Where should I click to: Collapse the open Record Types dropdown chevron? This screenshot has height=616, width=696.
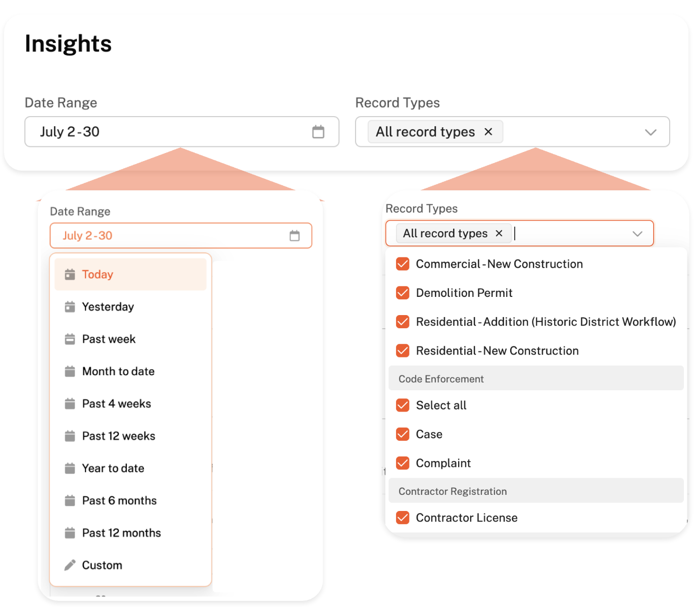click(x=637, y=234)
